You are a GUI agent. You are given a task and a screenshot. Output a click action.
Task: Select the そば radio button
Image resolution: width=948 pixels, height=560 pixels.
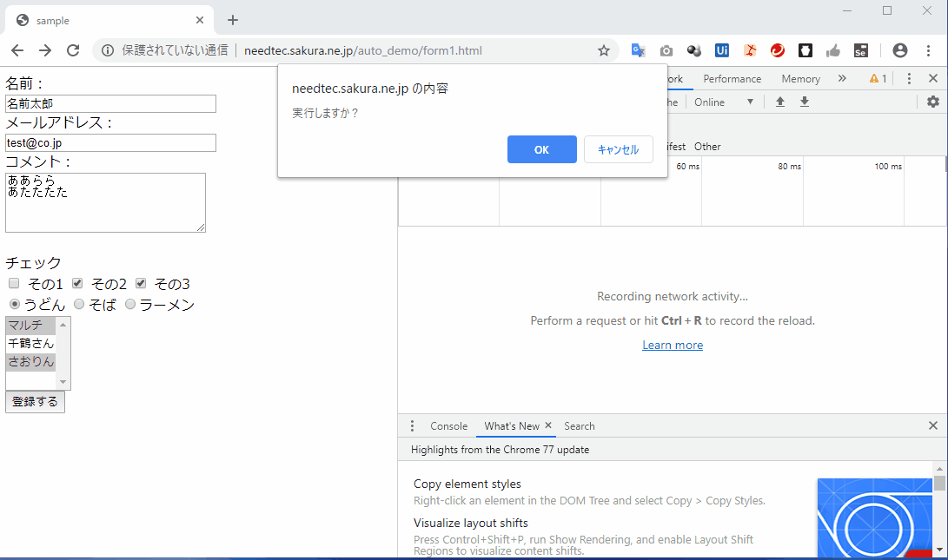tap(79, 304)
